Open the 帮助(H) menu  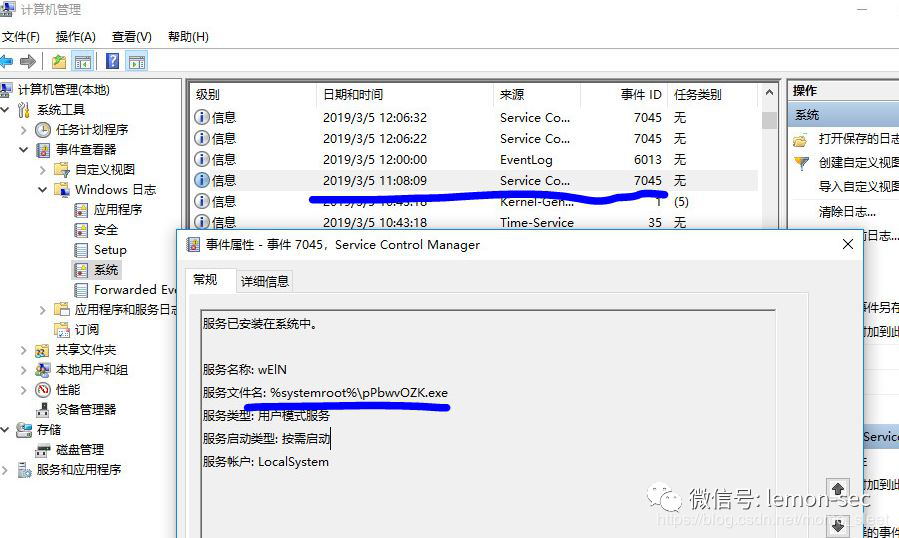coord(187,37)
